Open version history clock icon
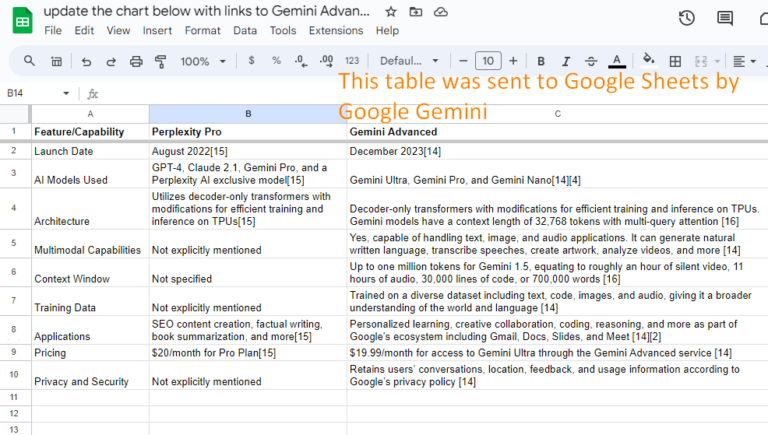The width and height of the screenshot is (768, 435). [x=687, y=19]
